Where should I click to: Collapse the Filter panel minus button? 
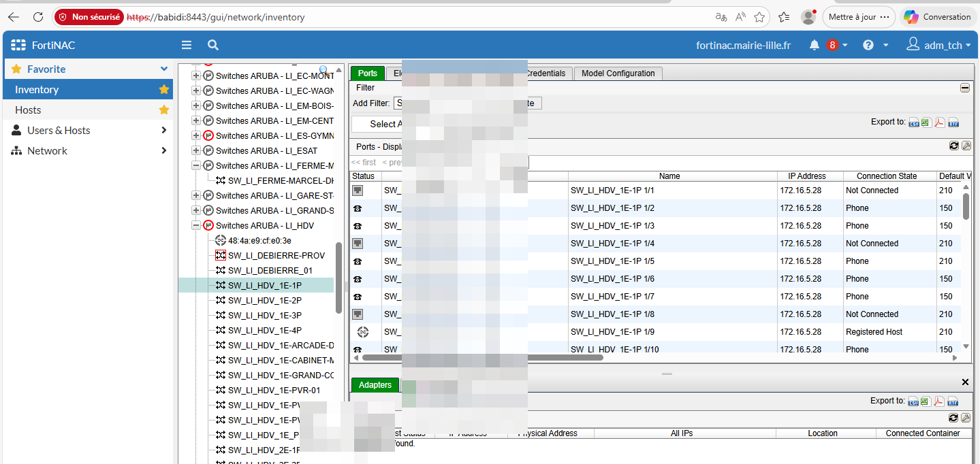click(x=965, y=88)
